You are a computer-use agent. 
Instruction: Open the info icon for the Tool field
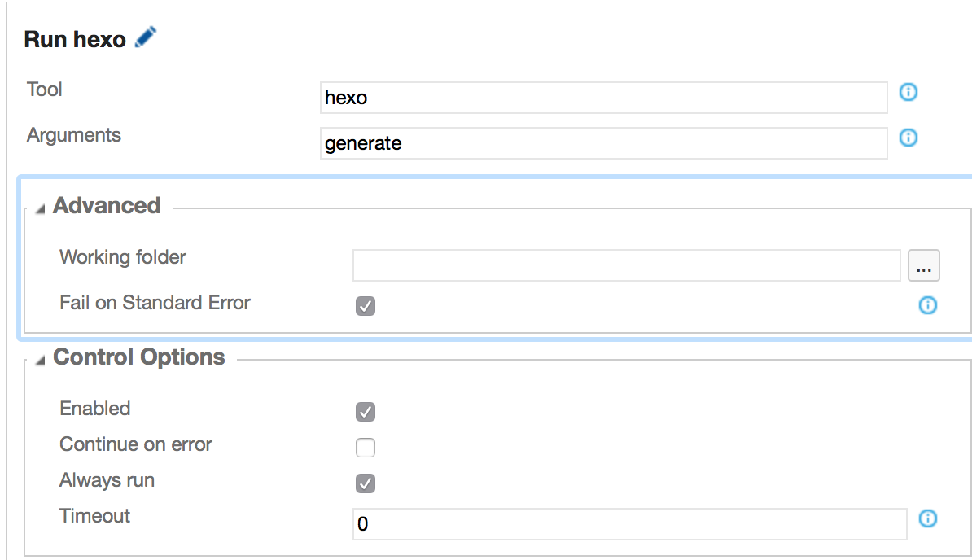(x=909, y=92)
